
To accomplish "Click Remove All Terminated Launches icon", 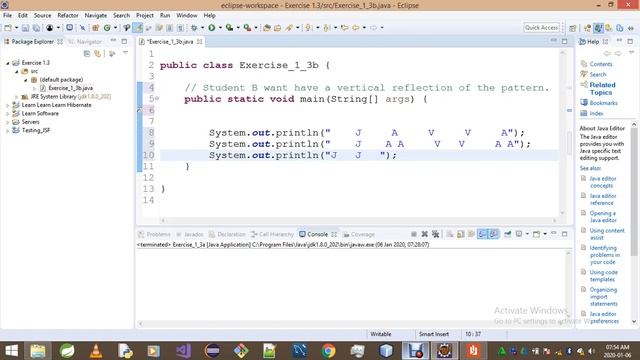I will 436,234.
